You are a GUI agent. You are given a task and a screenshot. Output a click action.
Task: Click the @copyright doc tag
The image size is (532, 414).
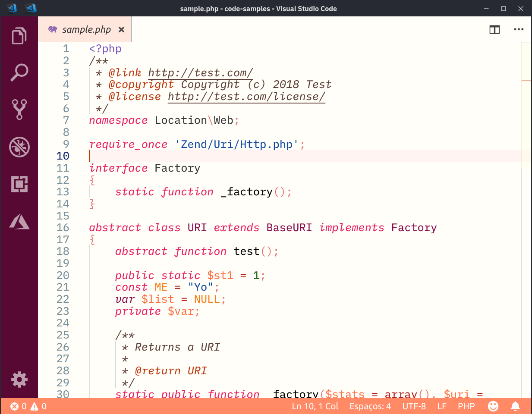click(x=141, y=85)
